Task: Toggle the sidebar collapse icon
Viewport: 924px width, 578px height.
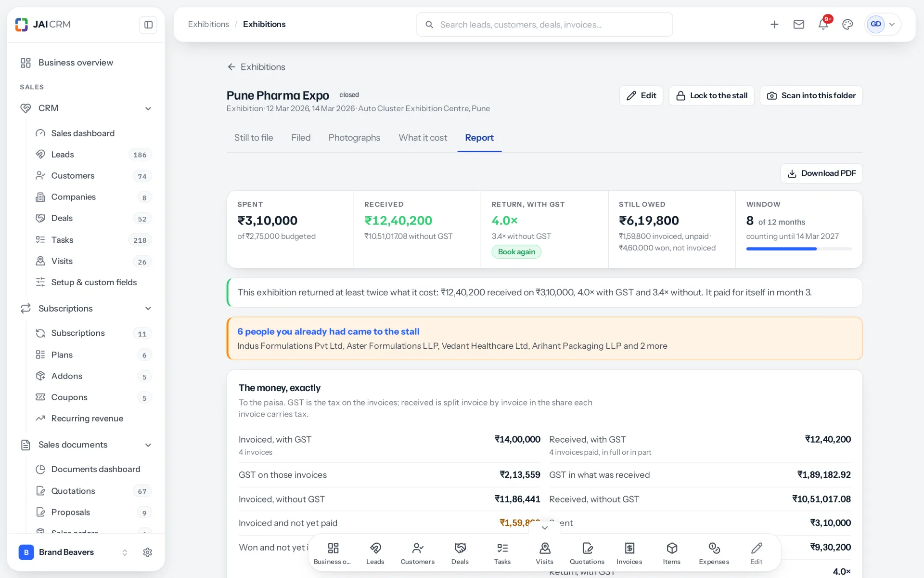Action: tap(148, 25)
